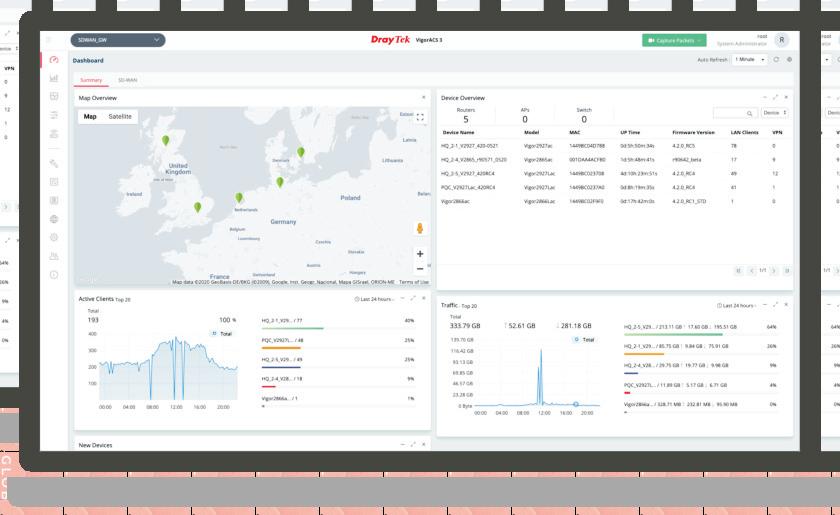Open the Dashboard gauge icon in sidebar

(x=54, y=60)
